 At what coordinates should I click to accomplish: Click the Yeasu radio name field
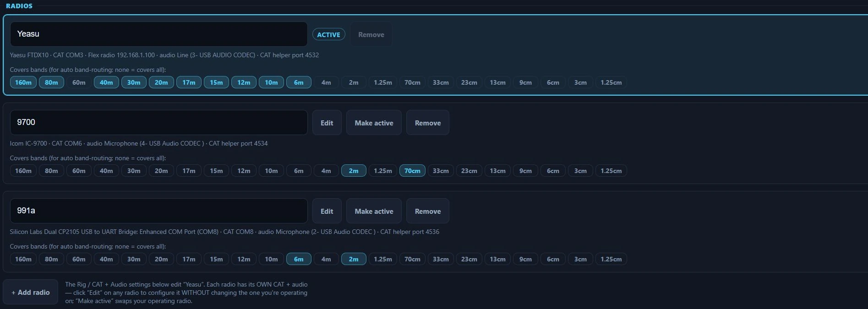158,34
